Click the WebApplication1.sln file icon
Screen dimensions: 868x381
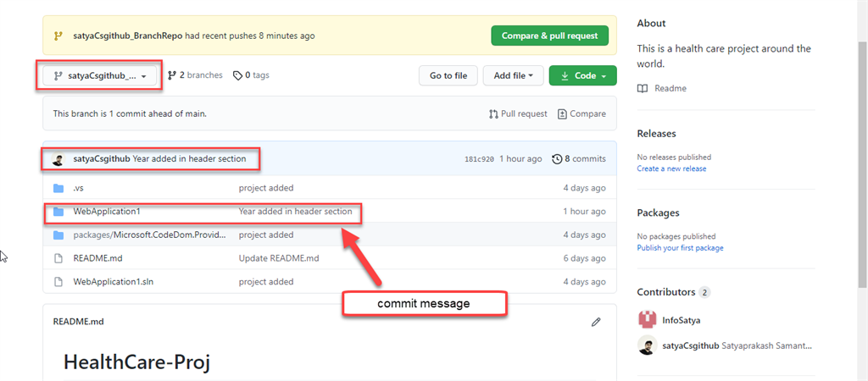click(58, 281)
